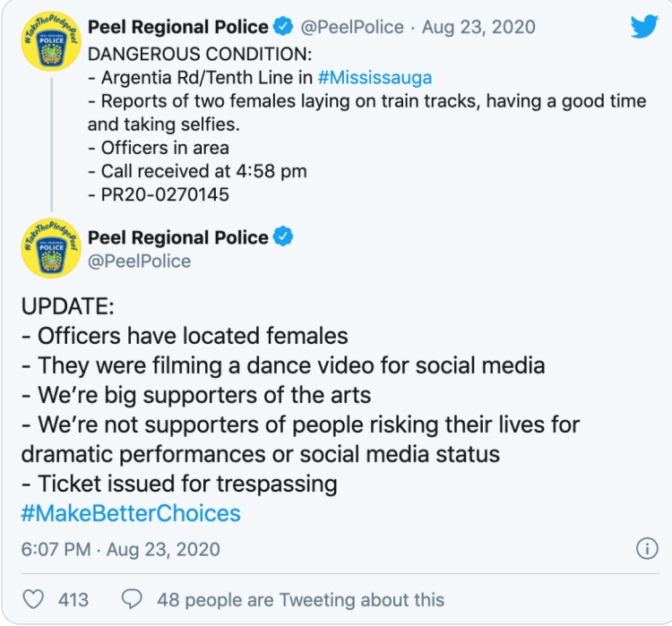Click the verified badge on update tweet
The image size is (672, 626).
pyautogui.click(x=283, y=236)
